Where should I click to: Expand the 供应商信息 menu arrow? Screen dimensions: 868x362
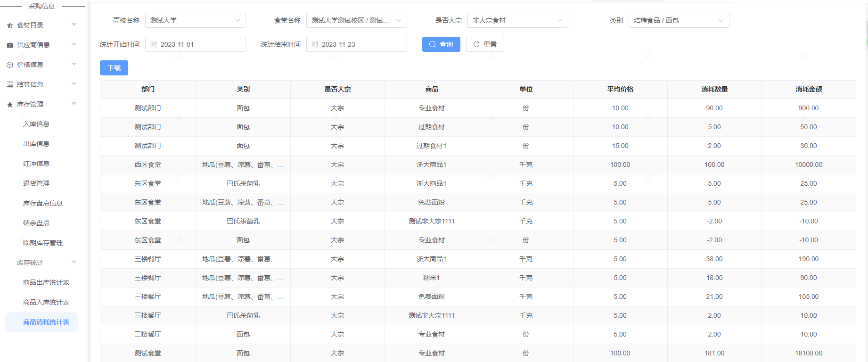74,44
